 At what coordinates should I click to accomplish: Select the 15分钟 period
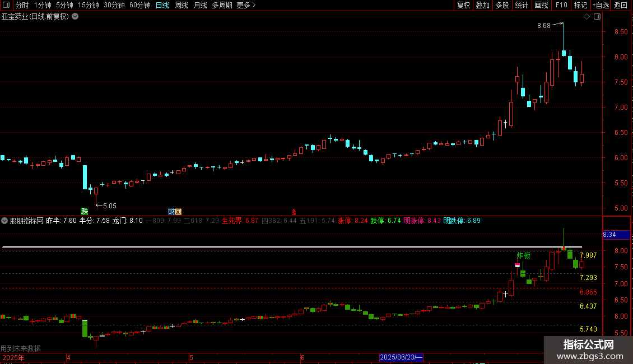(89, 5)
